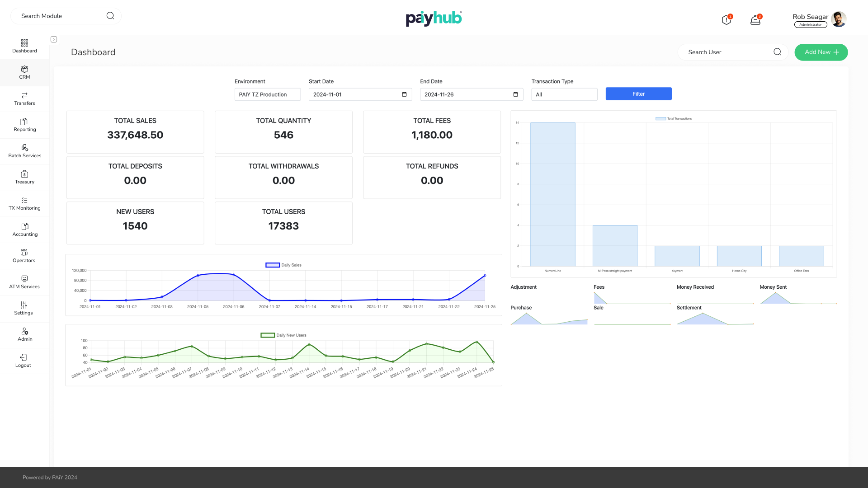This screenshot has height=488, width=868.
Task: Open the ATM Services panel
Action: 24,282
